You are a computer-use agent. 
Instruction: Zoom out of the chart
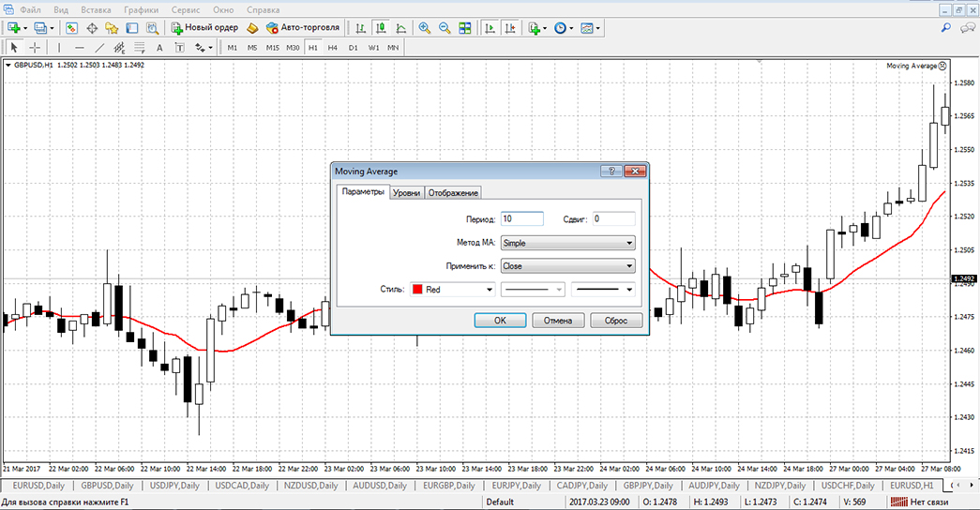pyautogui.click(x=445, y=27)
